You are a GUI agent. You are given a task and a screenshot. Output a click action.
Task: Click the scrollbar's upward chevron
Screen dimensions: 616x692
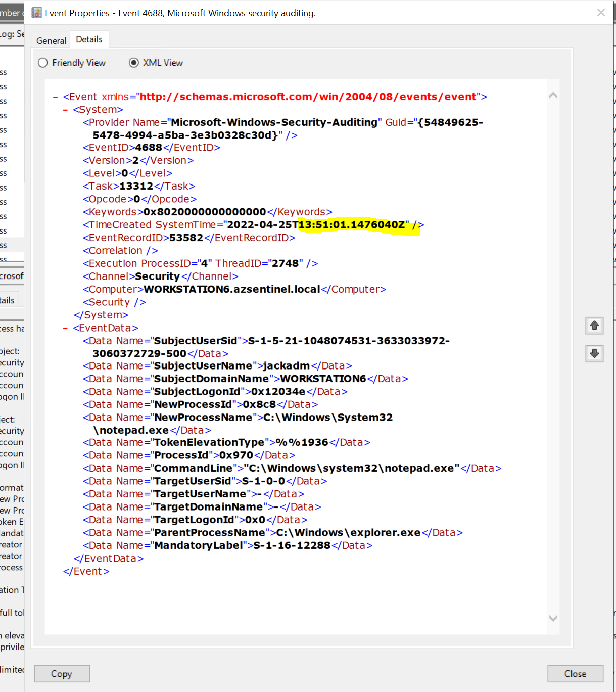(553, 95)
